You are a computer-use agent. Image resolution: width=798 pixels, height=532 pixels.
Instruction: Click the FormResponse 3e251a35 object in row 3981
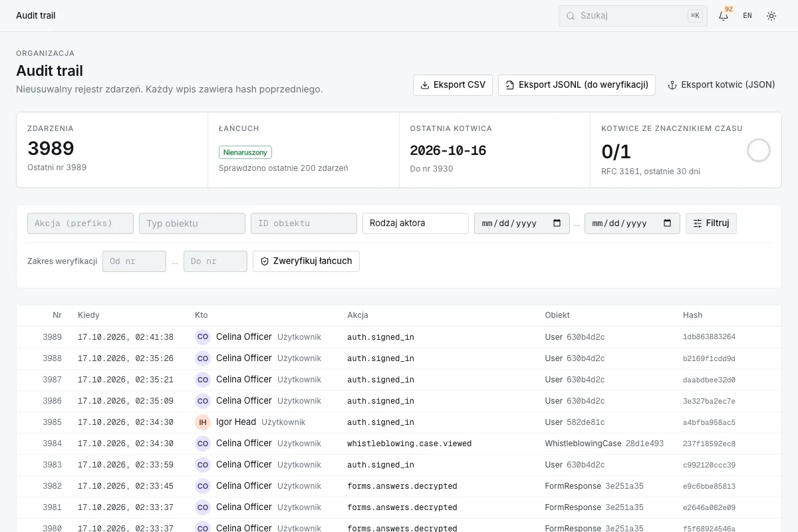[595, 507]
